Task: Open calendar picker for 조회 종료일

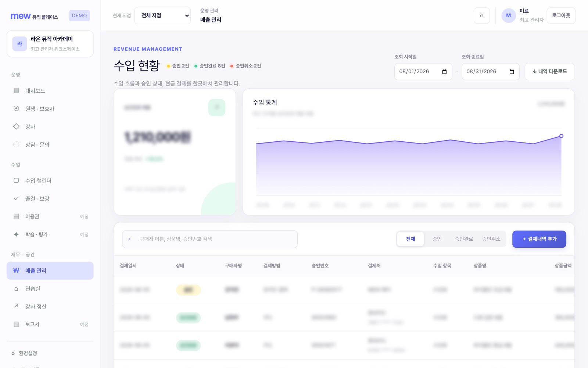Action: pyautogui.click(x=512, y=72)
